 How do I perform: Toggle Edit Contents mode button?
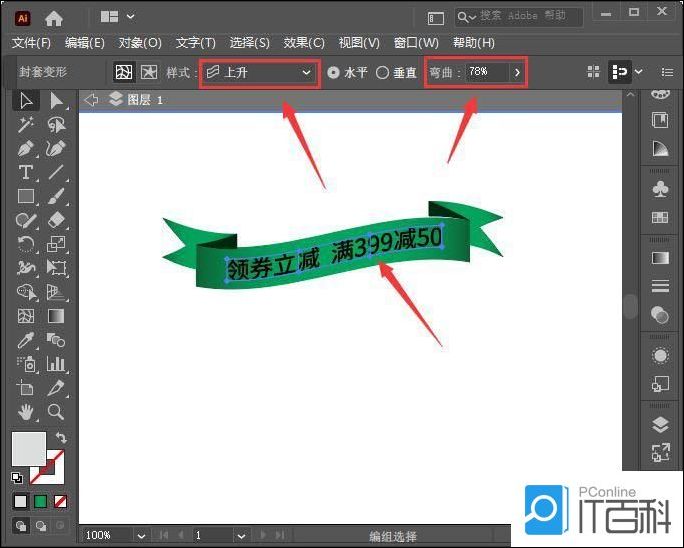pyautogui.click(x=149, y=72)
